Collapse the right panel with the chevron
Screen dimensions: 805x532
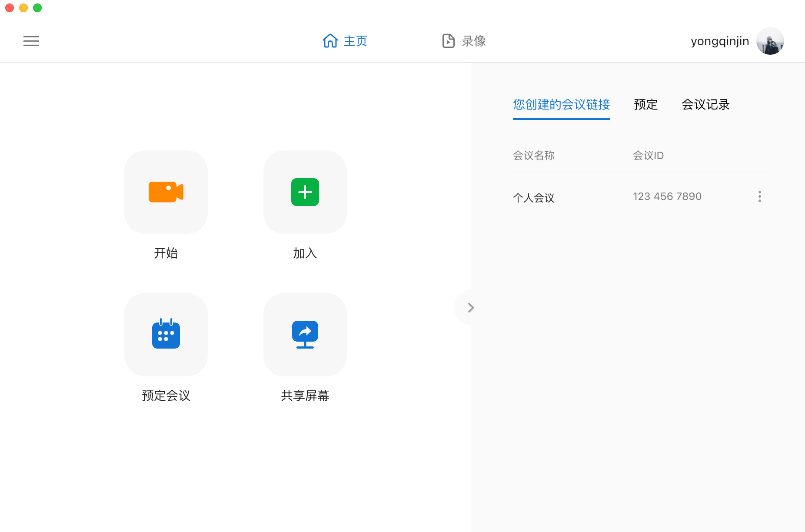(x=470, y=308)
